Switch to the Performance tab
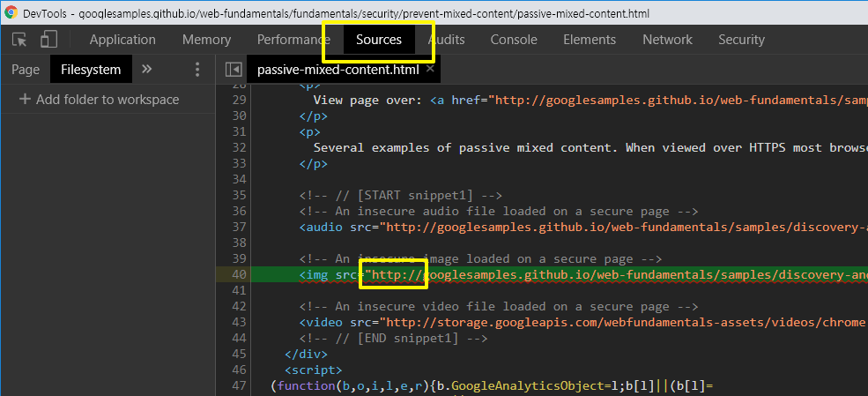 [293, 40]
